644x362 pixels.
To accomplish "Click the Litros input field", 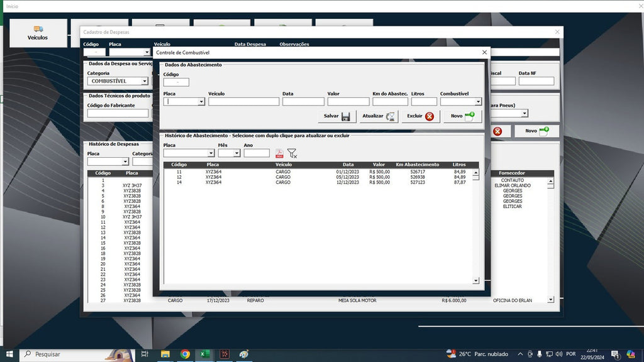I will tap(424, 101).
